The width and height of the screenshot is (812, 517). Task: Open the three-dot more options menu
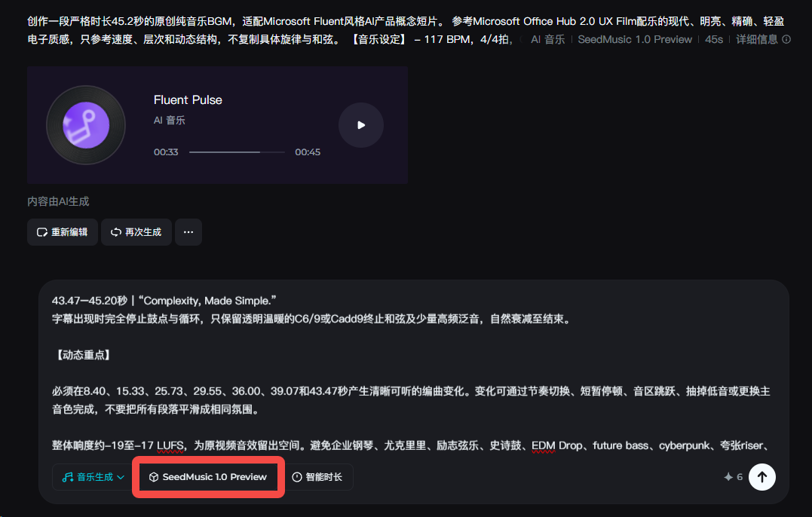pos(188,232)
